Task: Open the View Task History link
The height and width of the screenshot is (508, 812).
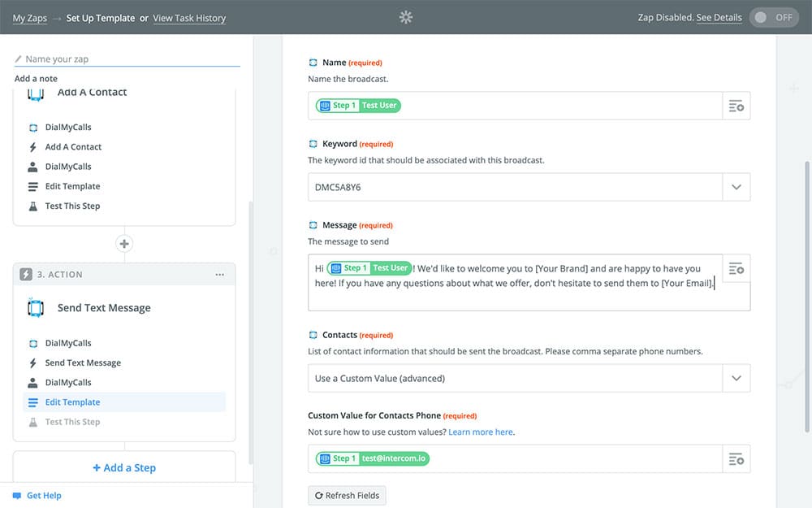Action: point(189,18)
